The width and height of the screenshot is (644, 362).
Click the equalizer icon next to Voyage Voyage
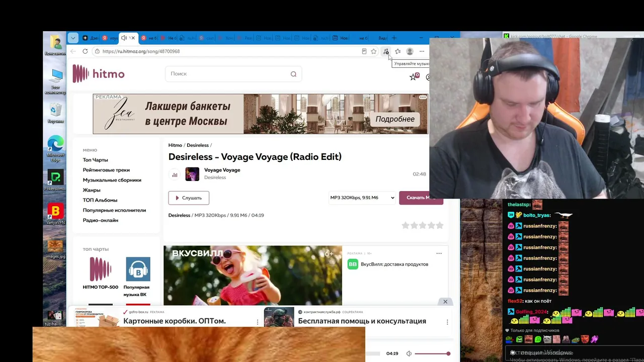tap(175, 174)
